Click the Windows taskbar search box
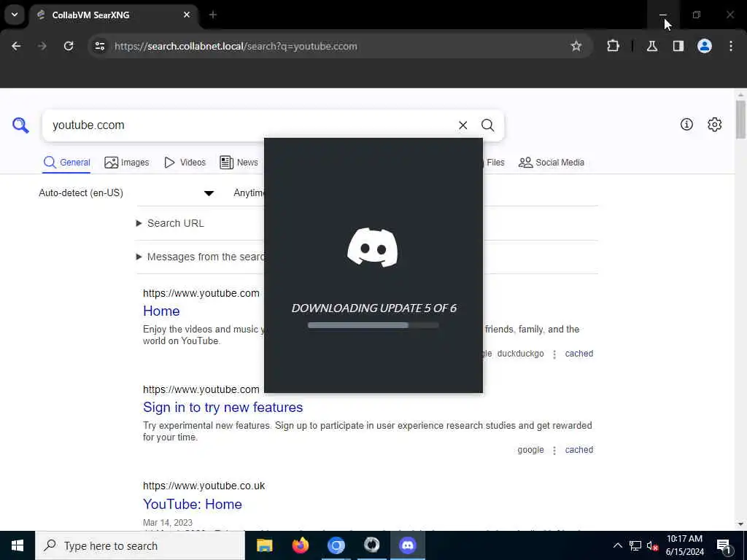This screenshot has width=747, height=560. pos(140,545)
